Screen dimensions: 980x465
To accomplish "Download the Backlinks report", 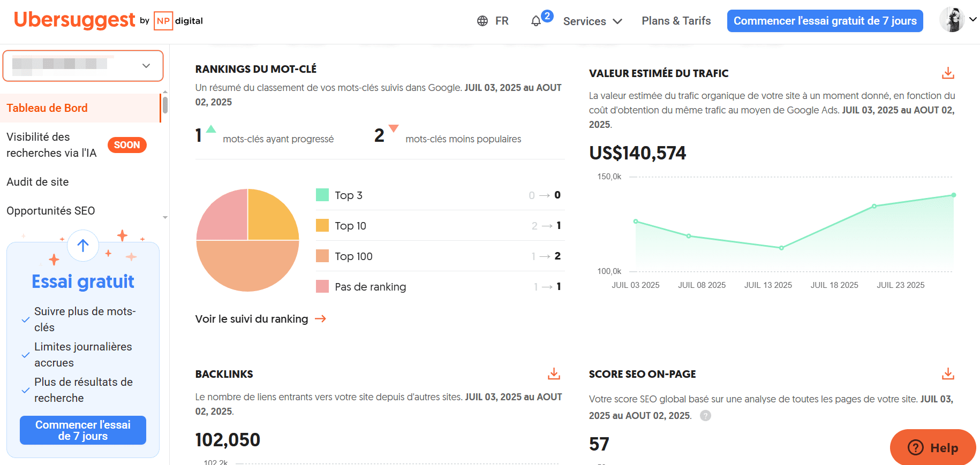I will 554,374.
